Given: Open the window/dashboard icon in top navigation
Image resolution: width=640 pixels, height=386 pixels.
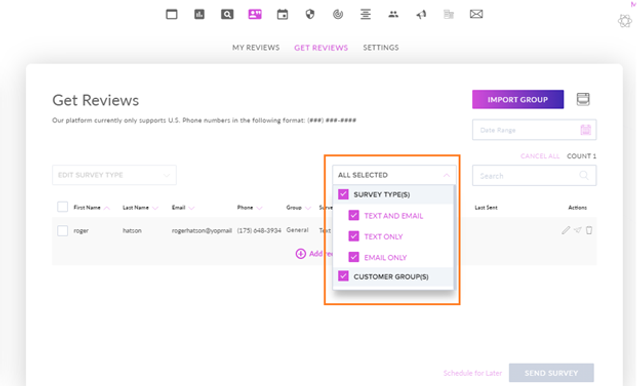Looking at the screenshot, I should 171,15.
